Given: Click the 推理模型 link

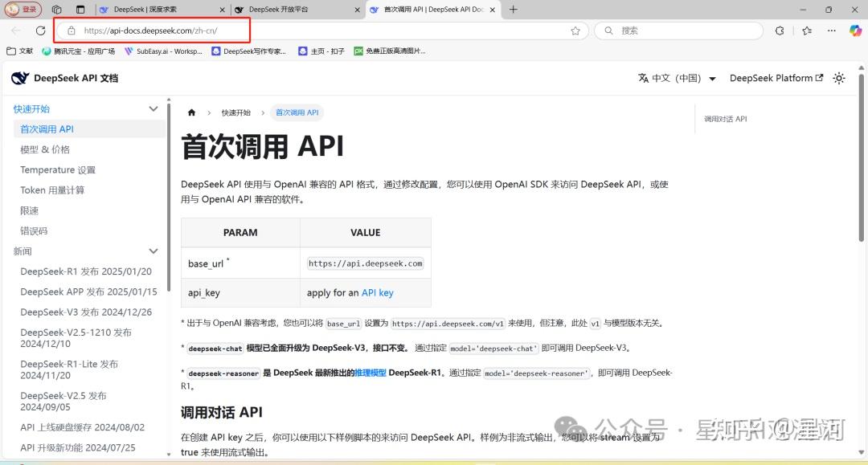Looking at the screenshot, I should point(371,373).
